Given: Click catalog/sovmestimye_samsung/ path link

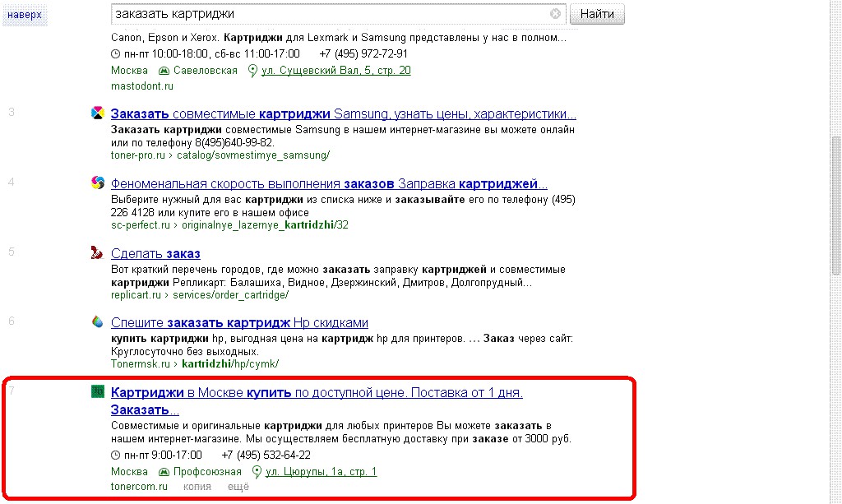Looking at the screenshot, I should 253,155.
